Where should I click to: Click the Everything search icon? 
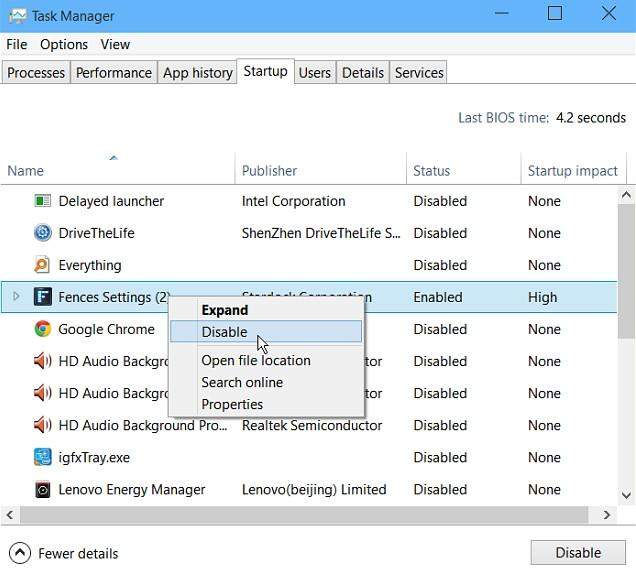(42, 265)
